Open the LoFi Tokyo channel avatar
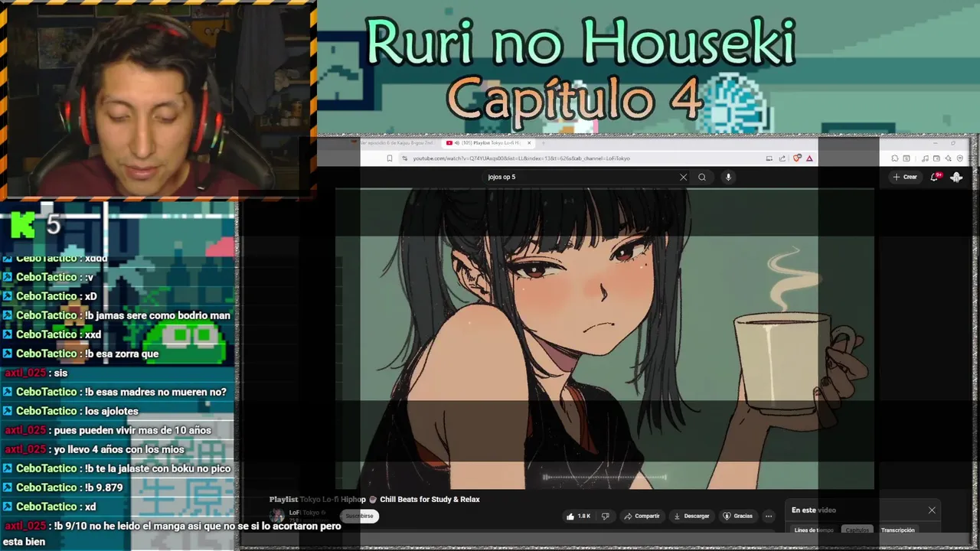The image size is (980, 551). pyautogui.click(x=277, y=516)
